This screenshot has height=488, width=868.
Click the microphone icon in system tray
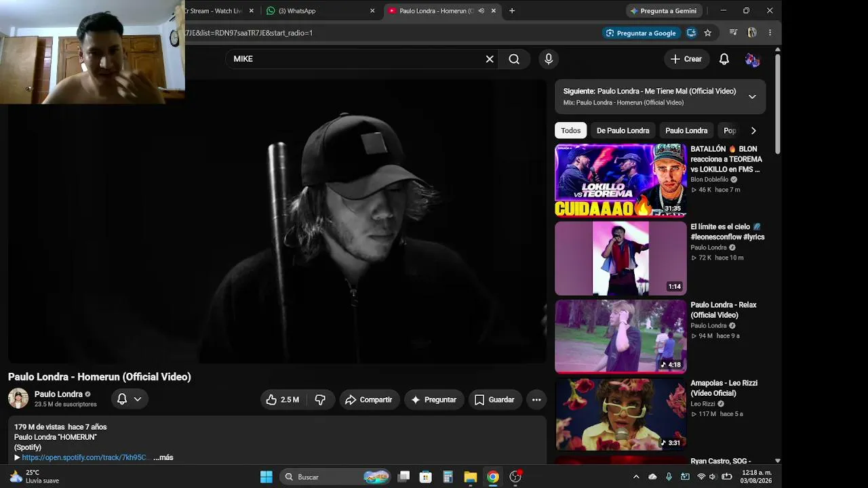(669, 477)
